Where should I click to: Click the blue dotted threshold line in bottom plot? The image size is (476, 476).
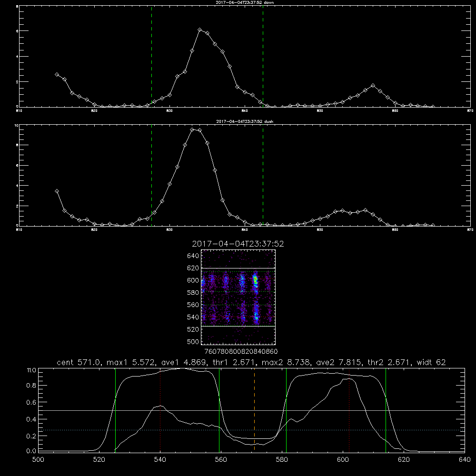click(x=252, y=430)
